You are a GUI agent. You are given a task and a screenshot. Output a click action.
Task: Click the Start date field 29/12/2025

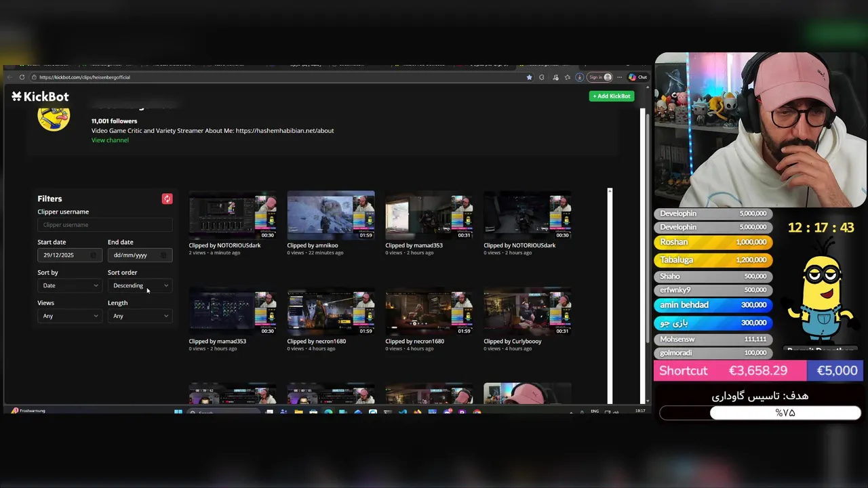click(69, 255)
